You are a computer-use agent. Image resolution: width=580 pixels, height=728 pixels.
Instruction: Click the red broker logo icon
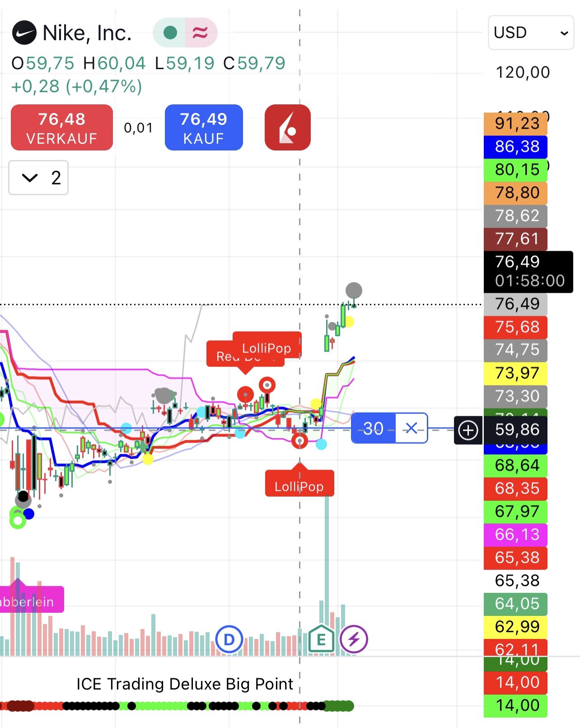pyautogui.click(x=288, y=127)
